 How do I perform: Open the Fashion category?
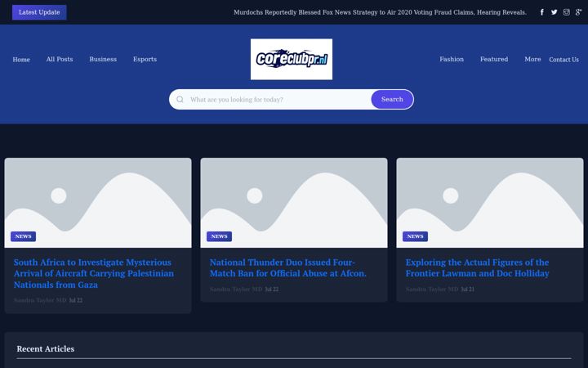click(x=452, y=60)
